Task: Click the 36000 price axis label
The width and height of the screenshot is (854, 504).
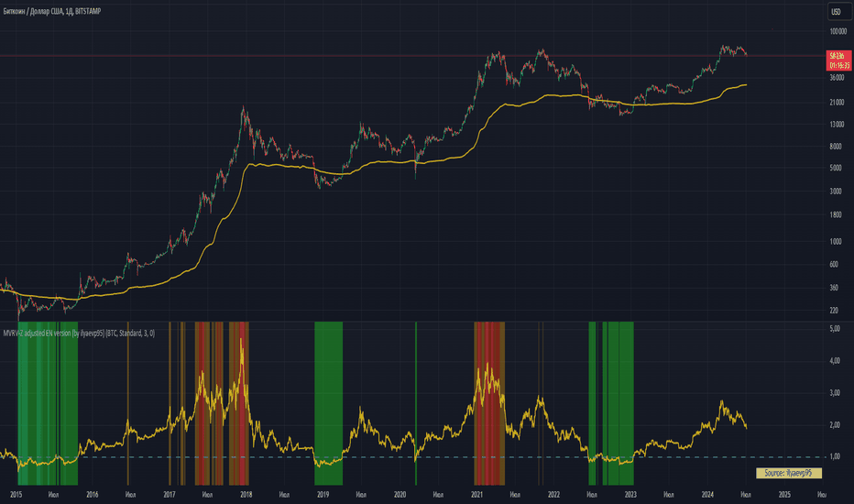Action: (x=837, y=78)
